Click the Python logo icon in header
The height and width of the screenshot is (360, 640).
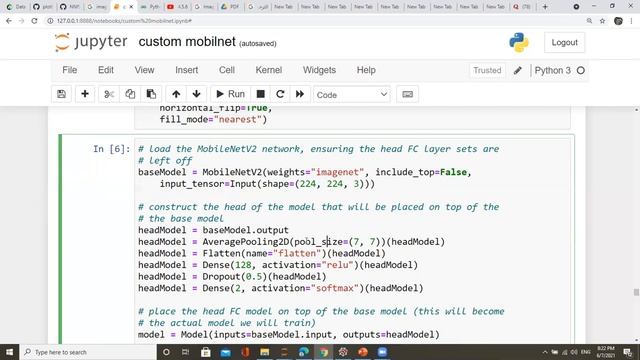click(x=519, y=42)
